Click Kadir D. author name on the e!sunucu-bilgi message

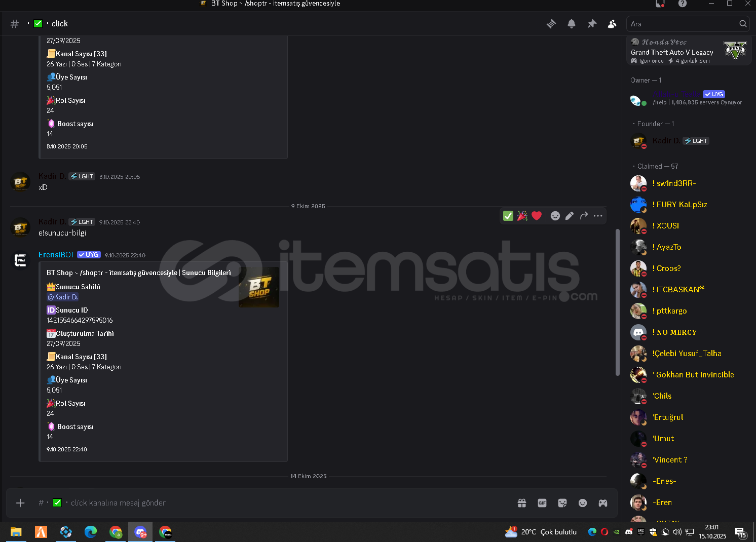(52, 222)
